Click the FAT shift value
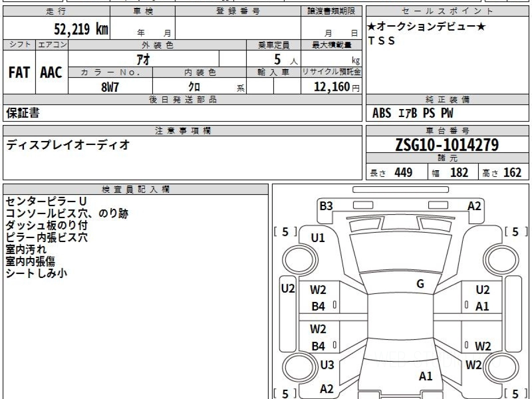532x399 pixels. (x=19, y=72)
